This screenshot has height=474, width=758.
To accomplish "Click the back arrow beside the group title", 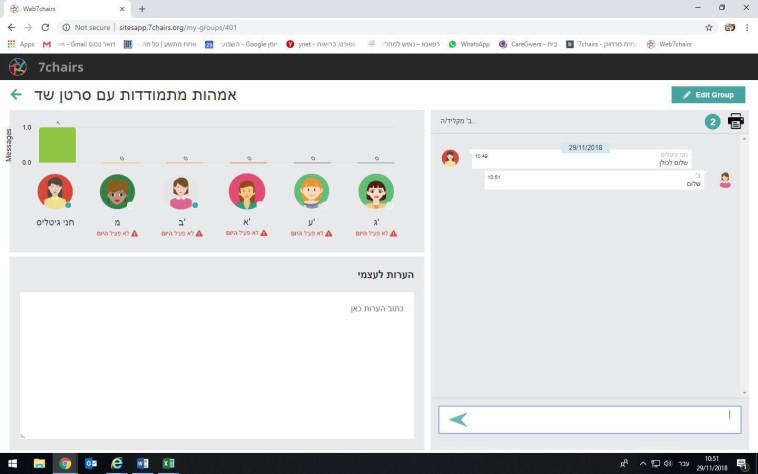I will 16,95.
